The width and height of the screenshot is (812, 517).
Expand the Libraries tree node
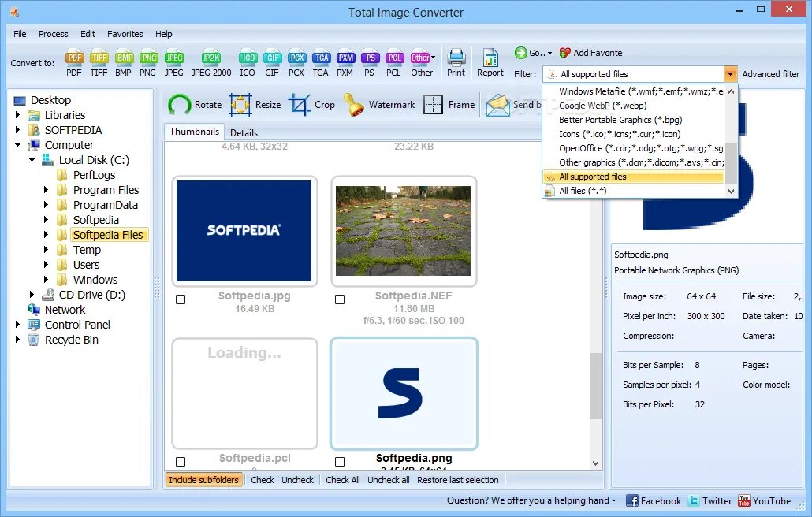click(17, 115)
